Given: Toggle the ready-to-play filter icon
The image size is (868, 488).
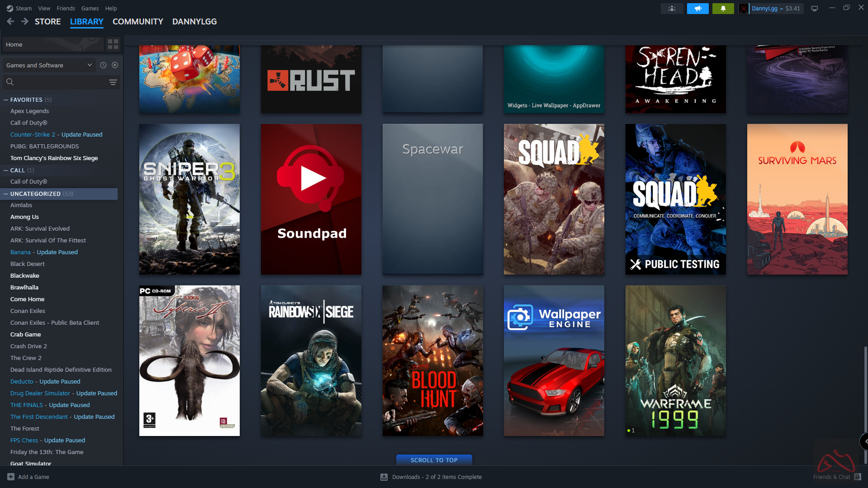Looking at the screenshot, I should coord(115,65).
